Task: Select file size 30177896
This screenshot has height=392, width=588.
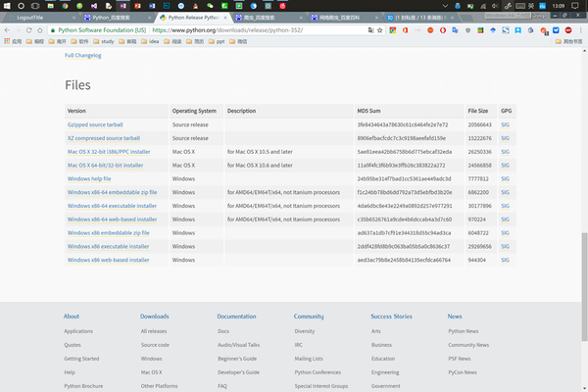Action: pyautogui.click(x=479, y=206)
